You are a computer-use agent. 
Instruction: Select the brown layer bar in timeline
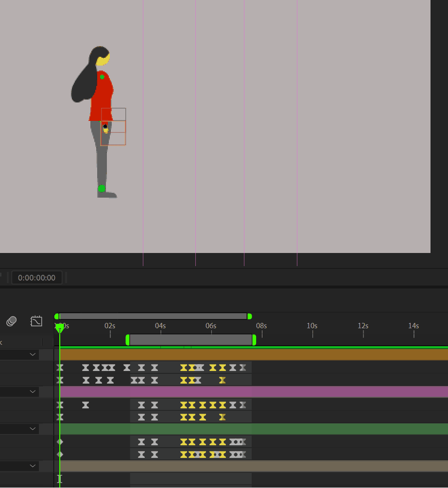(x=254, y=354)
